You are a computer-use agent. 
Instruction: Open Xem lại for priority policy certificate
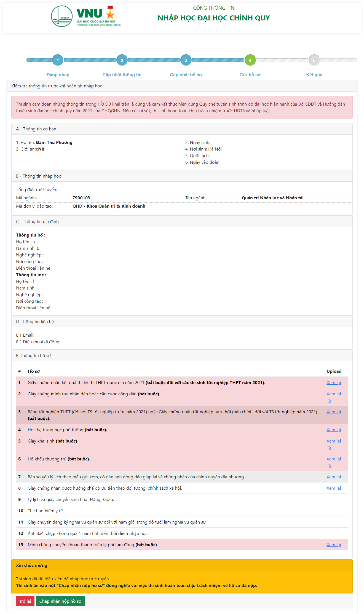333,488
